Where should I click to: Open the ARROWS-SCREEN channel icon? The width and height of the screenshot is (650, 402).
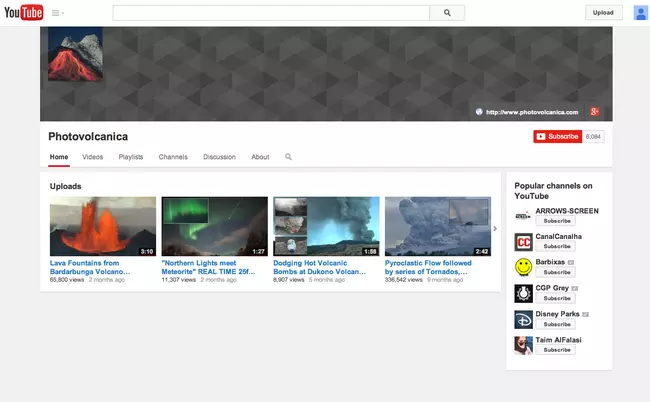point(523,216)
